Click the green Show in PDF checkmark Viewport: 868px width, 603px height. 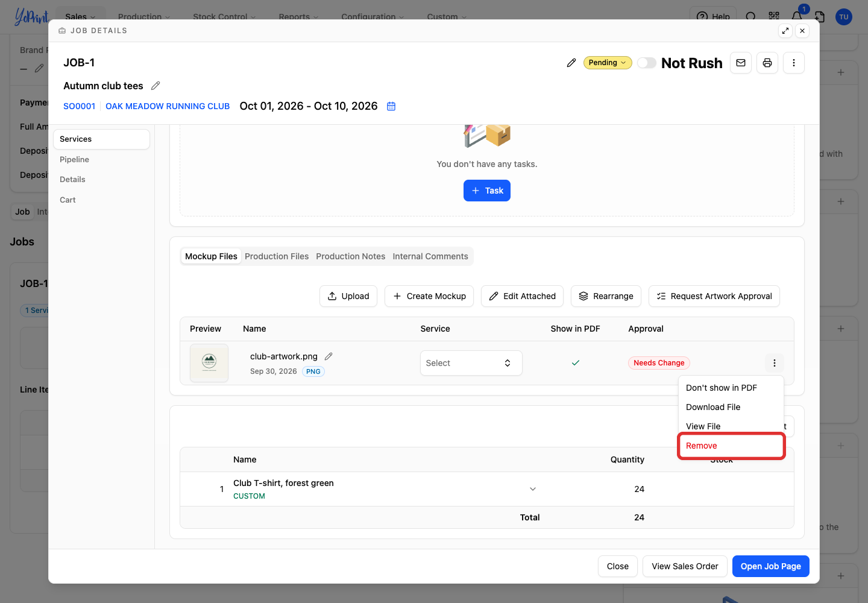pyautogui.click(x=576, y=363)
